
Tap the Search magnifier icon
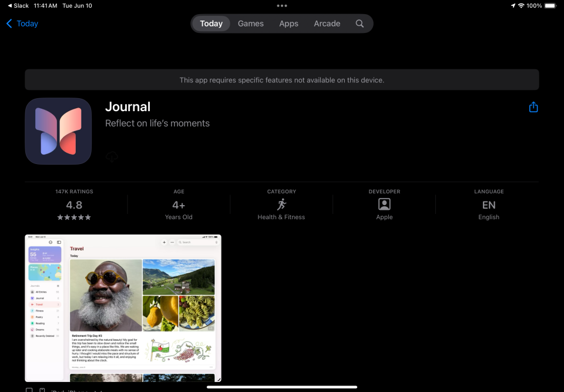360,24
